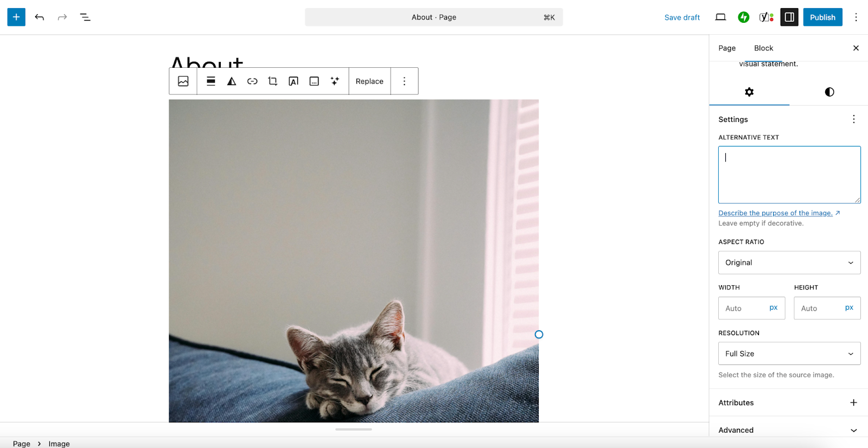Change the width unit px
This screenshot has height=448, width=868.
(774, 308)
